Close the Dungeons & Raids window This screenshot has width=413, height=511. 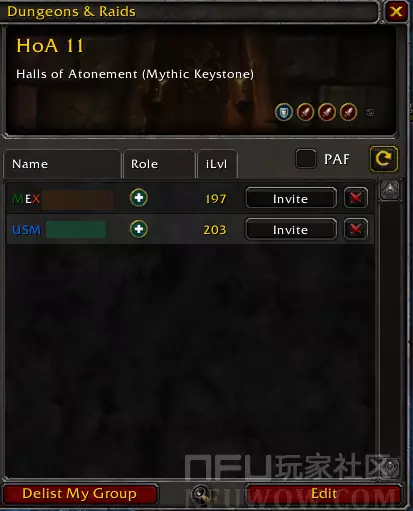[396, 11]
